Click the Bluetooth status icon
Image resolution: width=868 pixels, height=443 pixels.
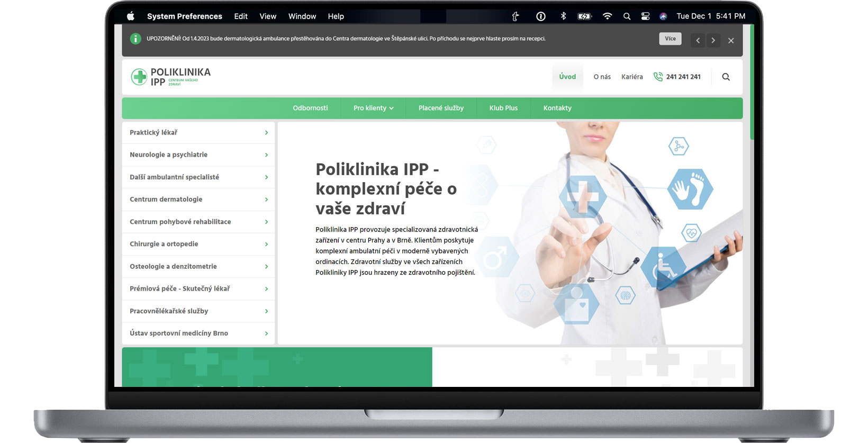563,16
